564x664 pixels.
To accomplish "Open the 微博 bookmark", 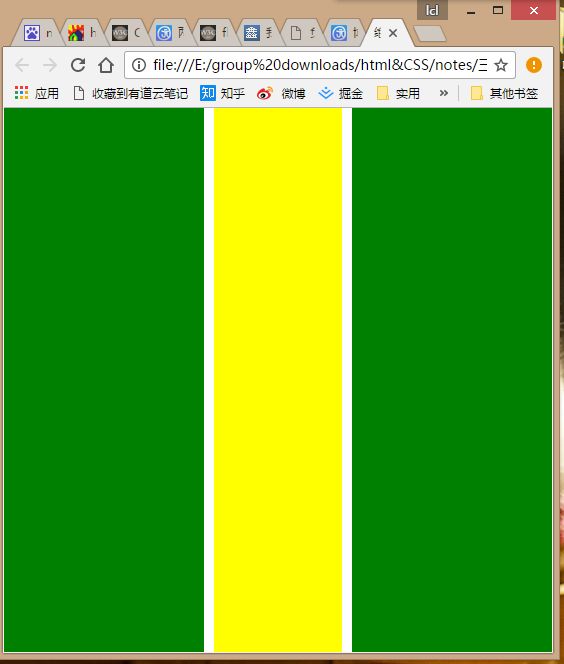I will pos(281,93).
